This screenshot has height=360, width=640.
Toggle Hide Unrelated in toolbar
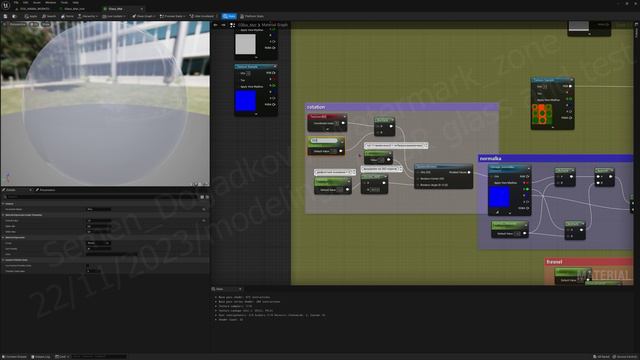(x=203, y=16)
